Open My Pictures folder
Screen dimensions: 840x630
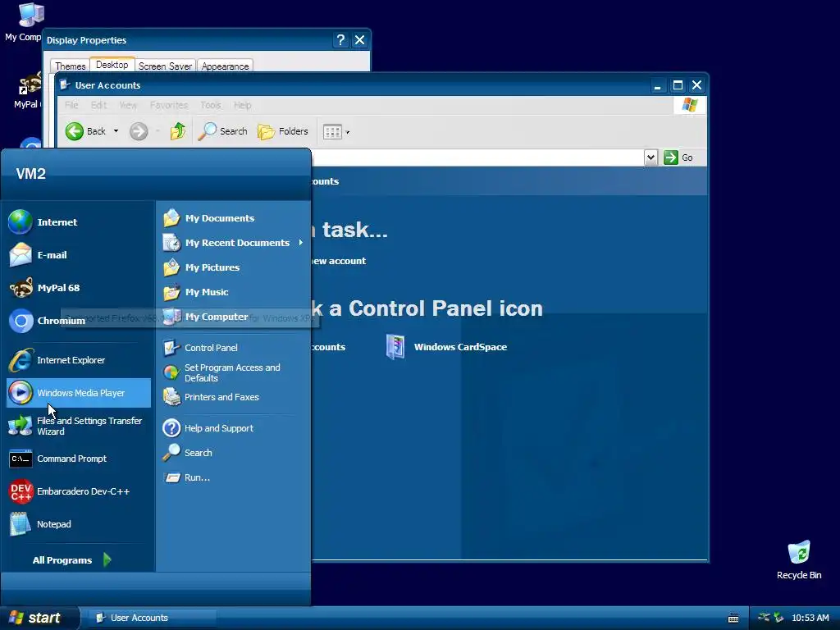pyautogui.click(x=233, y=267)
